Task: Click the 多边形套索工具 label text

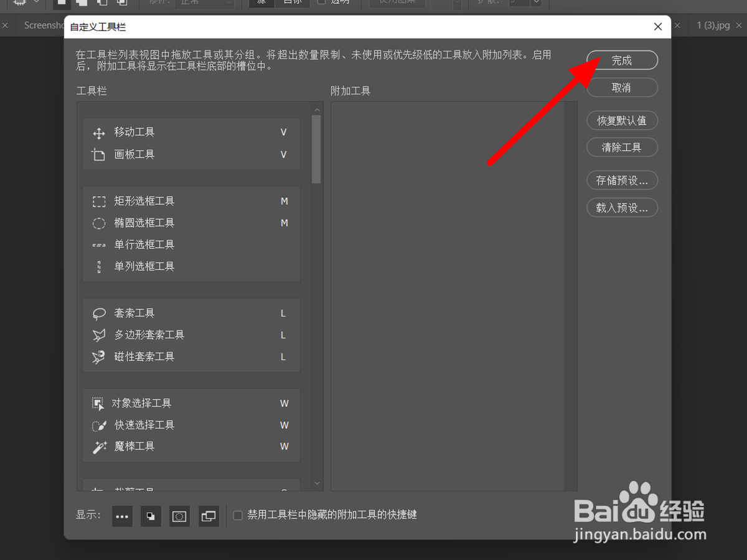Action: [149, 335]
